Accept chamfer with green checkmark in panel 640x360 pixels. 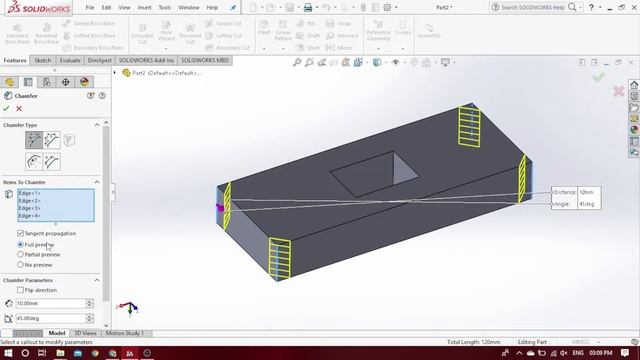coord(6,109)
